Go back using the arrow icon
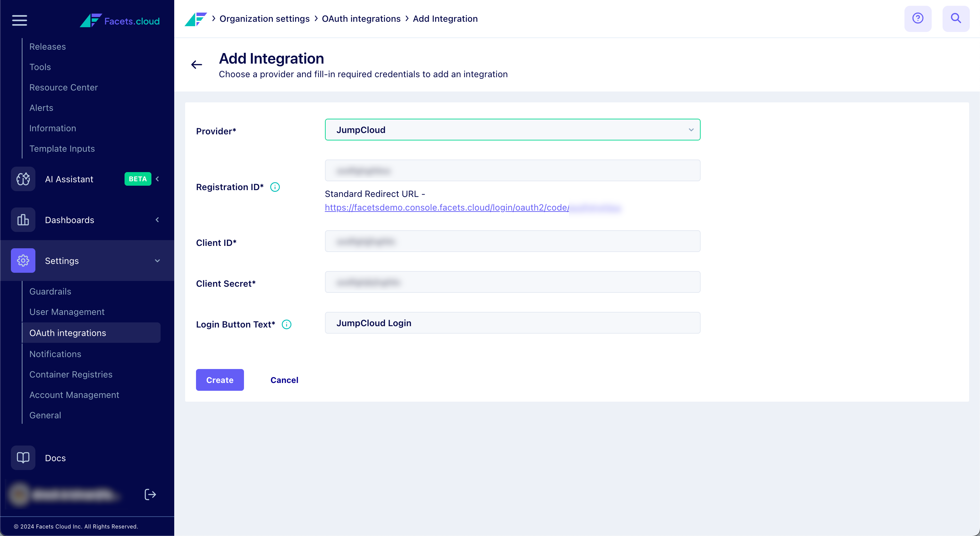The width and height of the screenshot is (980, 536). (x=197, y=65)
